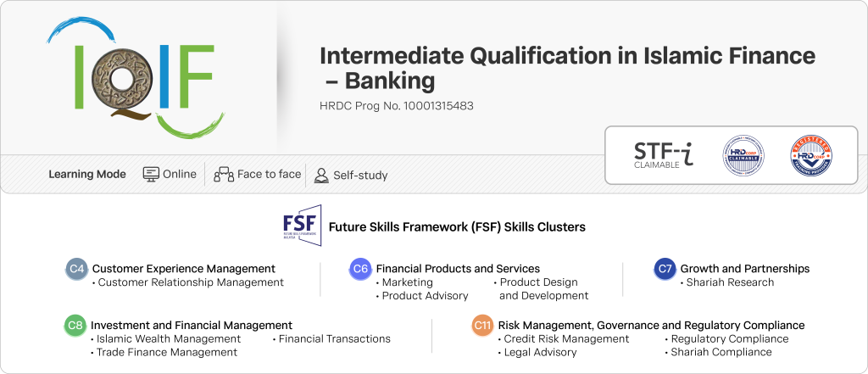Image resolution: width=868 pixels, height=374 pixels.
Task: Click the Shariah Research skill item
Action: (730, 282)
